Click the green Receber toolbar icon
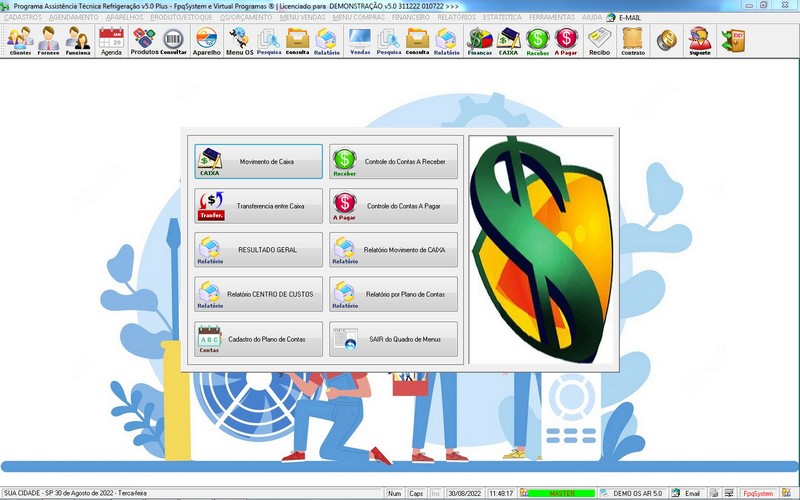800x500 pixels. [537, 40]
